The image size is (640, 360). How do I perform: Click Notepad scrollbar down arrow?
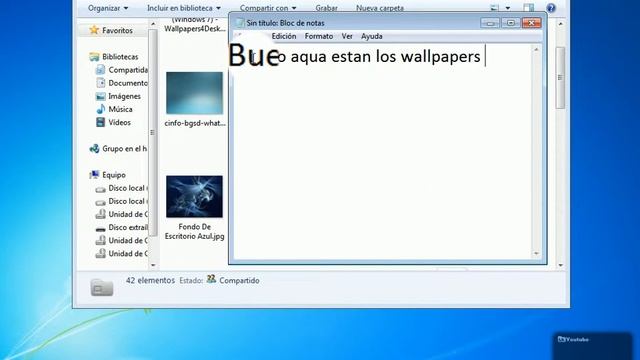tap(536, 253)
